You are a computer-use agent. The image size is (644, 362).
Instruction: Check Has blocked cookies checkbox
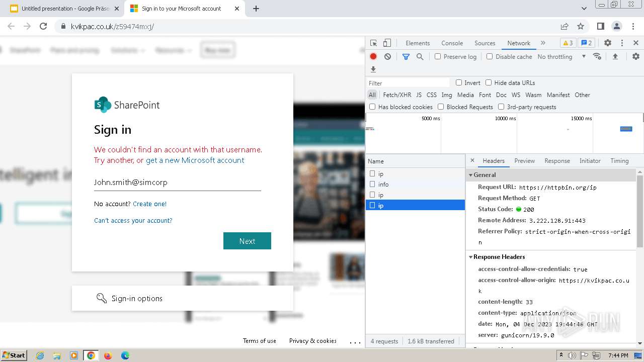click(372, 107)
